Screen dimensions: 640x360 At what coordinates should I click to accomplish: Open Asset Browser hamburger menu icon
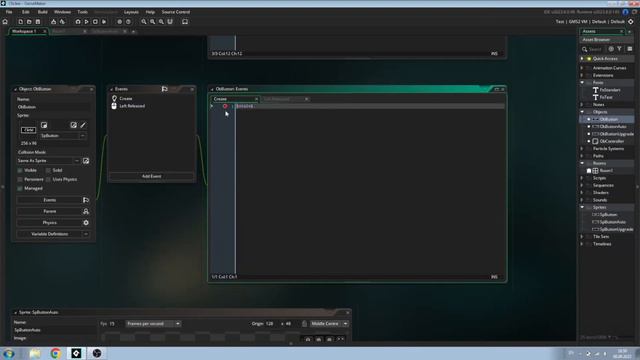click(630, 49)
